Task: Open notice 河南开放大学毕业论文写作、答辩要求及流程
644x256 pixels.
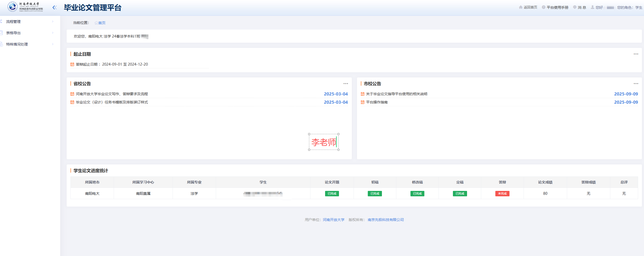Action: tap(112, 94)
